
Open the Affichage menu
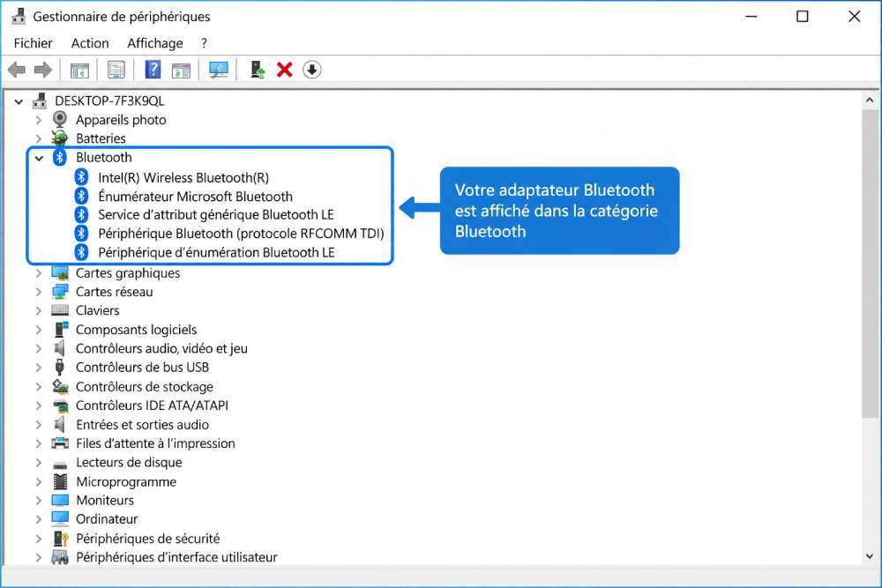tap(155, 43)
